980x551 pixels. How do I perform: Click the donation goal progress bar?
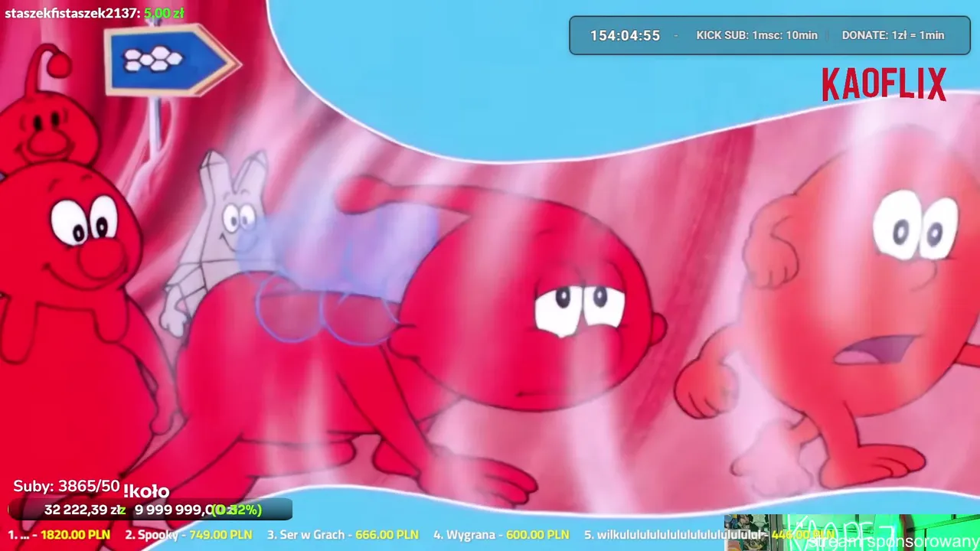(150, 510)
